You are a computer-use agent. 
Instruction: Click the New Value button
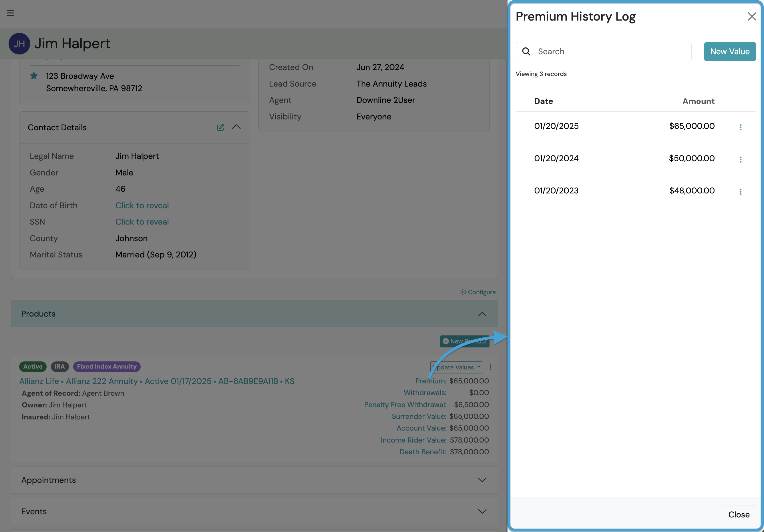pyautogui.click(x=730, y=51)
